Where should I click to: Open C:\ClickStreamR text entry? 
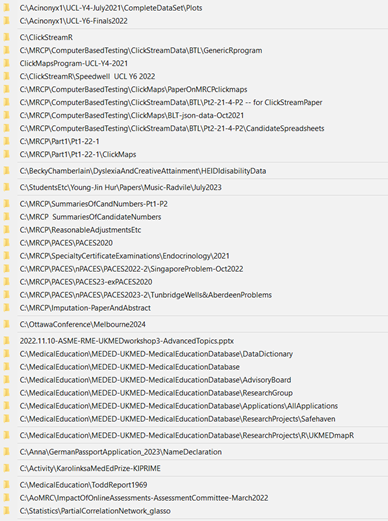coord(46,37)
